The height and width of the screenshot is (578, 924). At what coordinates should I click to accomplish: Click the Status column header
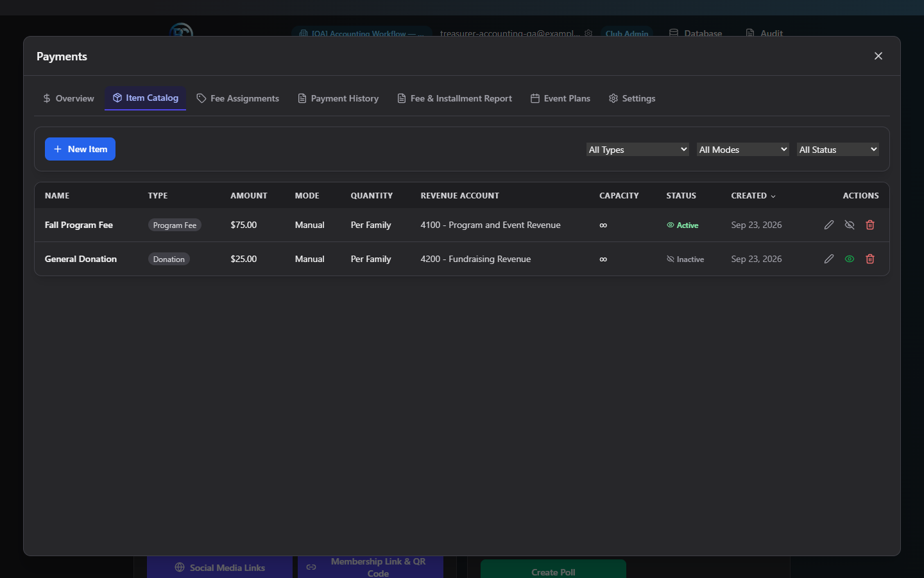point(681,196)
